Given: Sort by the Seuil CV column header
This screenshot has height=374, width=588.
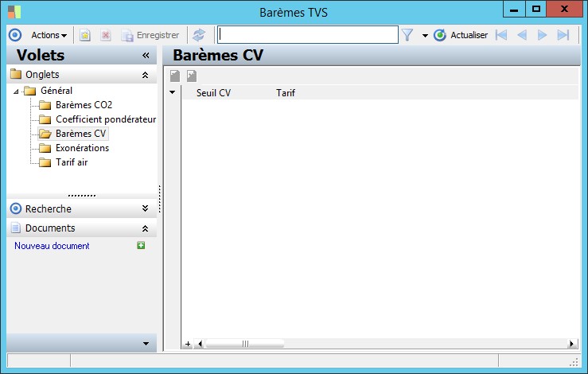Looking at the screenshot, I should click(213, 92).
